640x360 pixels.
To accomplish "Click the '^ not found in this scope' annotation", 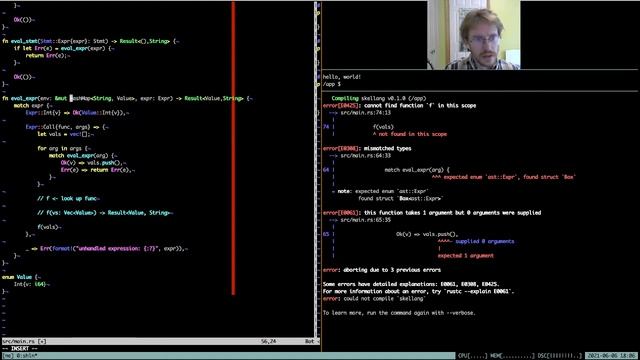I will [x=409, y=134].
